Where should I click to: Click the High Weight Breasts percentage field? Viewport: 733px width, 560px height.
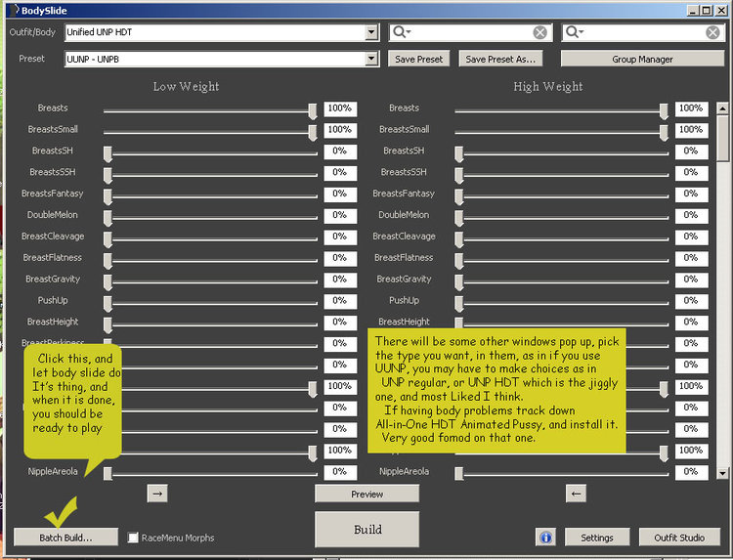[691, 108]
